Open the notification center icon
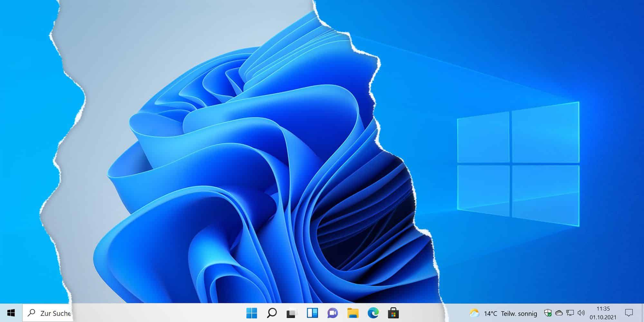Image resolution: width=644 pixels, height=322 pixels. coord(629,313)
